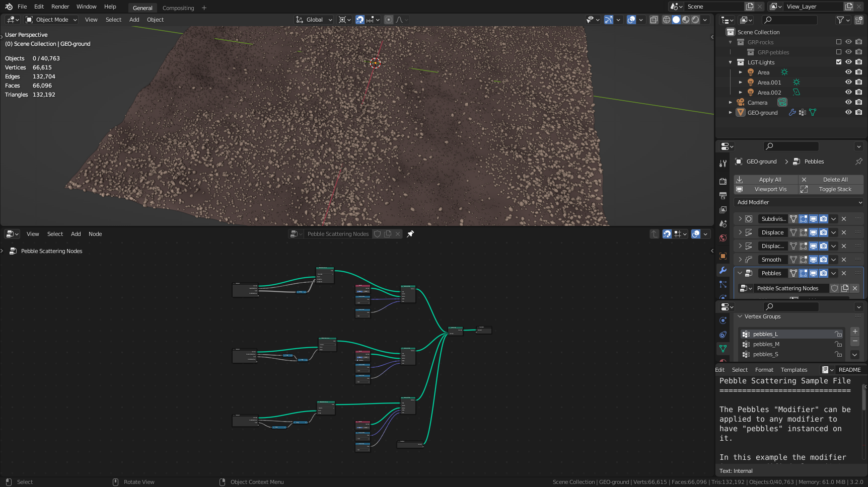868x487 pixels.
Task: Open the Render menu
Action: click(60, 7)
